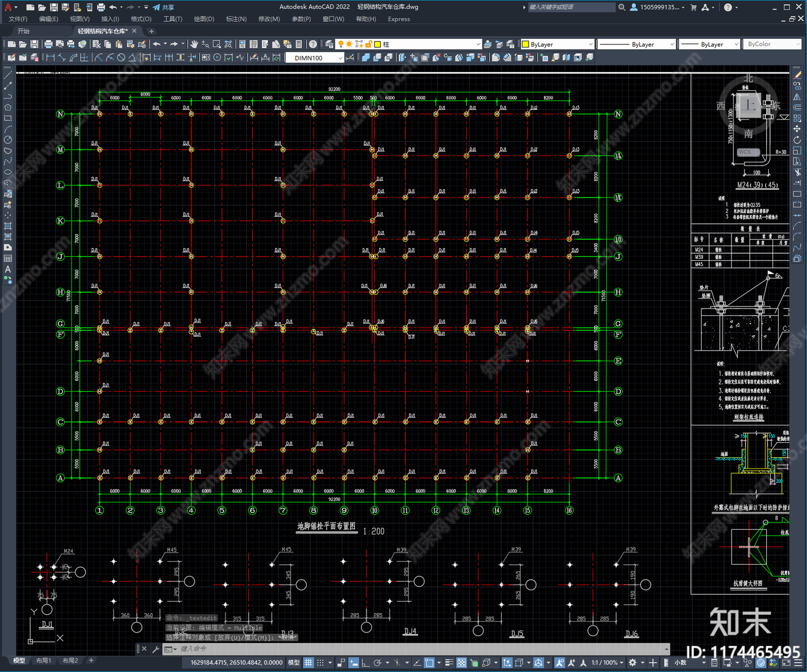
Task: Add a new layout with the plus button
Action: (x=91, y=660)
